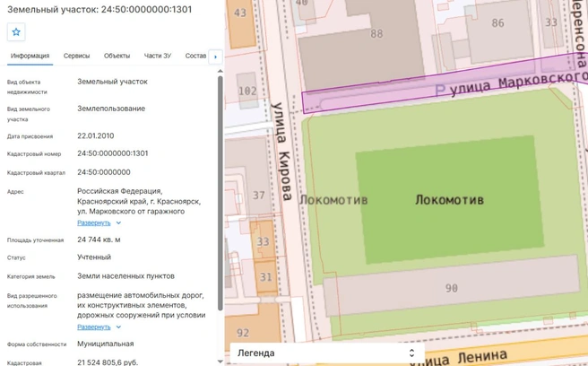The width and height of the screenshot is (588, 366).
Task: Click cadastral value 21 524 805,6 руб.
Action: [108, 362]
